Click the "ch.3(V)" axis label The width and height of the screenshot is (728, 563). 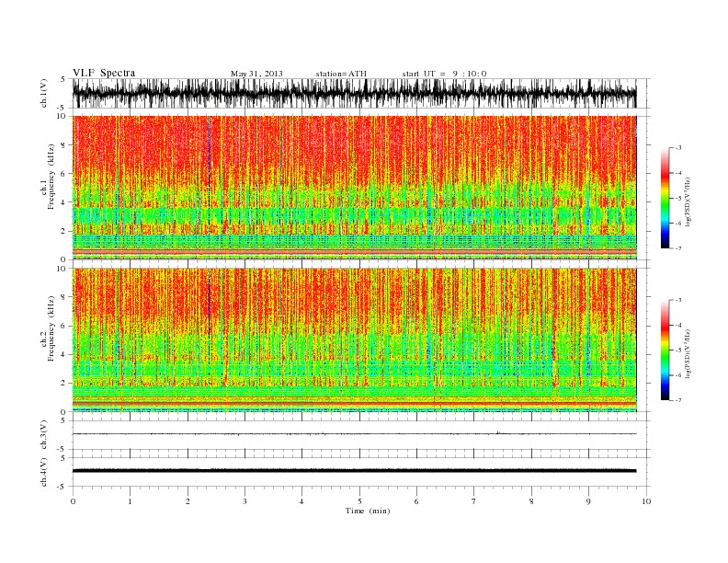coord(44,435)
